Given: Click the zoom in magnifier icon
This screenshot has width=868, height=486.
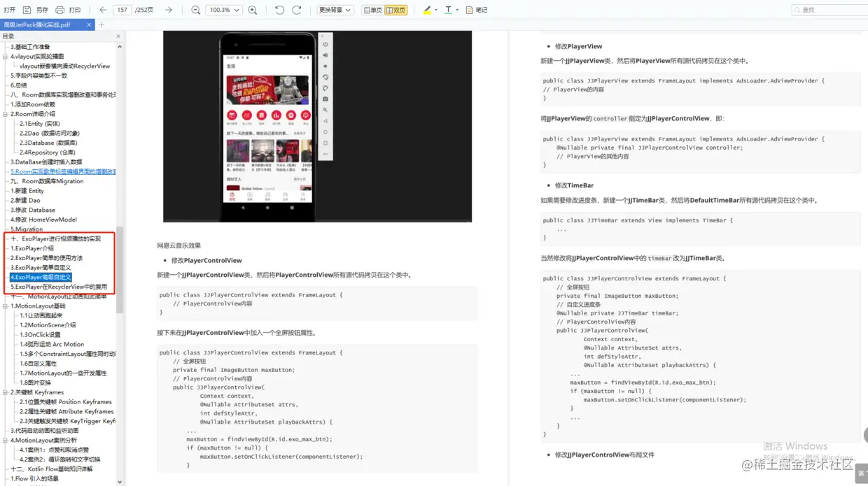Looking at the screenshot, I should click(252, 10).
